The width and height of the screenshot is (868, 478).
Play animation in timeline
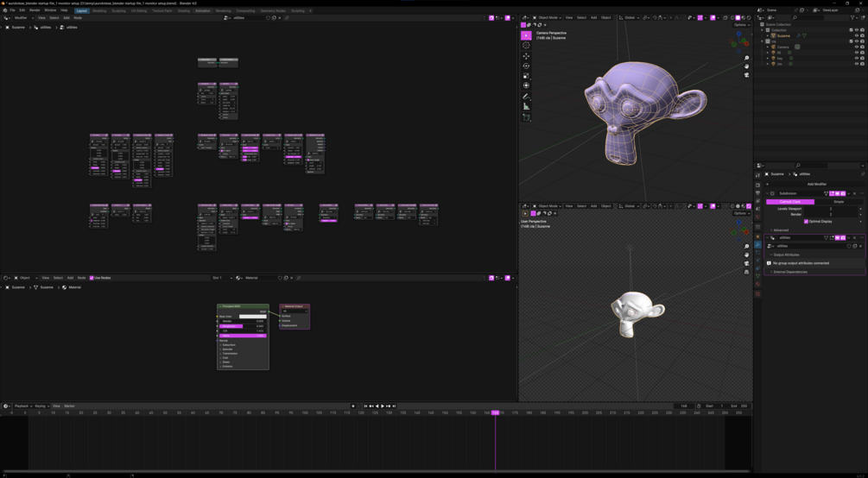[x=383, y=406]
